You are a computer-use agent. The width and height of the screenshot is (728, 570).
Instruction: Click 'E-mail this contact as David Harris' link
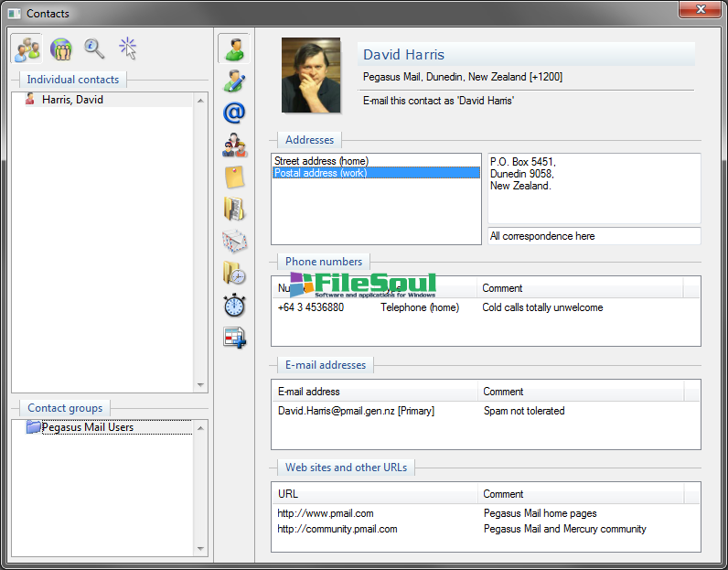tap(438, 101)
